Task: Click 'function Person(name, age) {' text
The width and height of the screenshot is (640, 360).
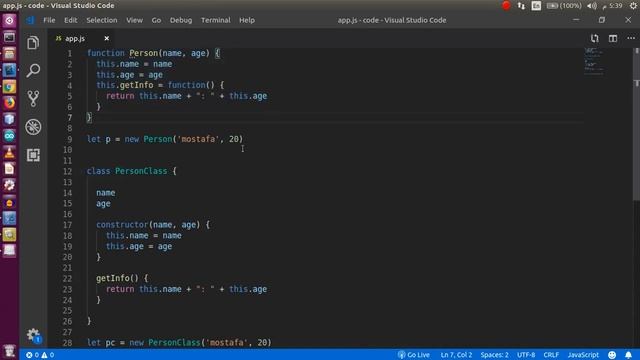Action: click(153, 53)
